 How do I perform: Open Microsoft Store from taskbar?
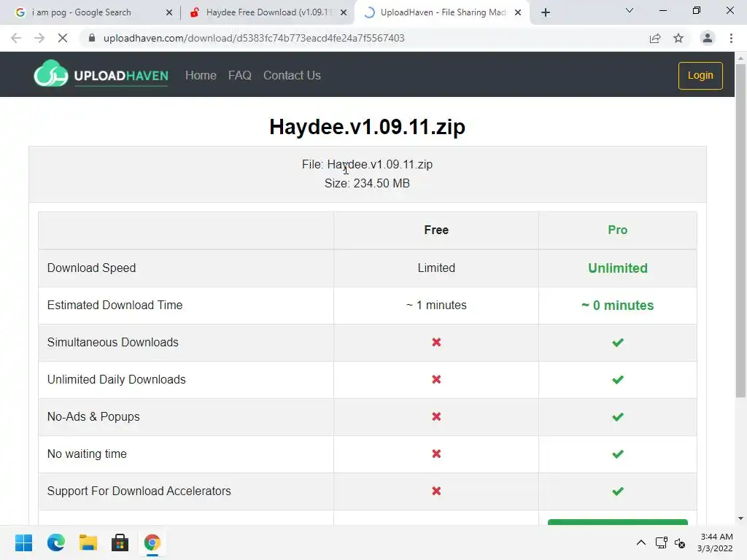tap(120, 542)
